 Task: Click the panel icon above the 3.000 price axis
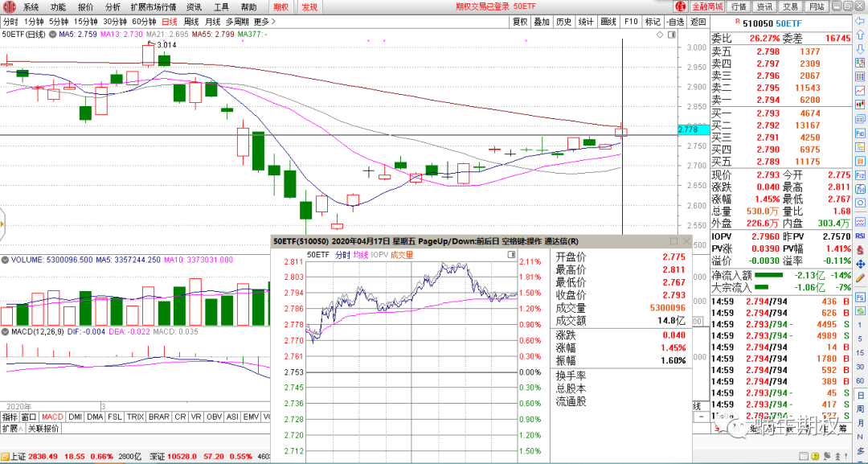point(672,35)
